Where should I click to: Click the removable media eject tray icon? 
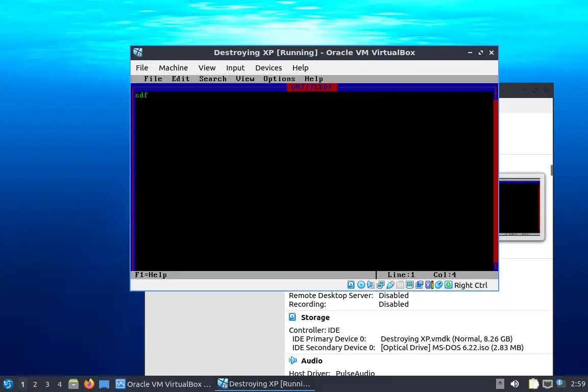pyautogui.click(x=500, y=384)
